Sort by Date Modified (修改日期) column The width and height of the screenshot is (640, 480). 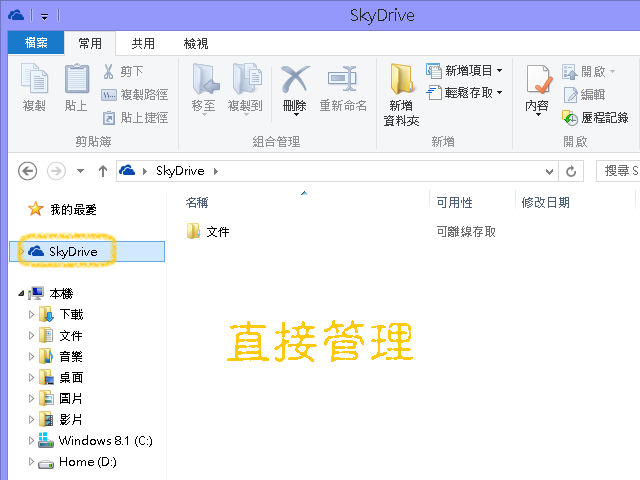click(x=545, y=202)
